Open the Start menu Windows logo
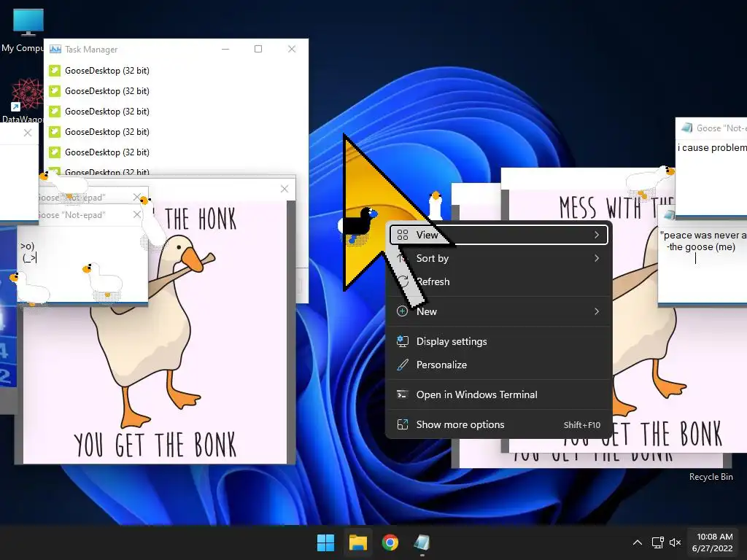This screenshot has width=747, height=560. click(x=326, y=542)
